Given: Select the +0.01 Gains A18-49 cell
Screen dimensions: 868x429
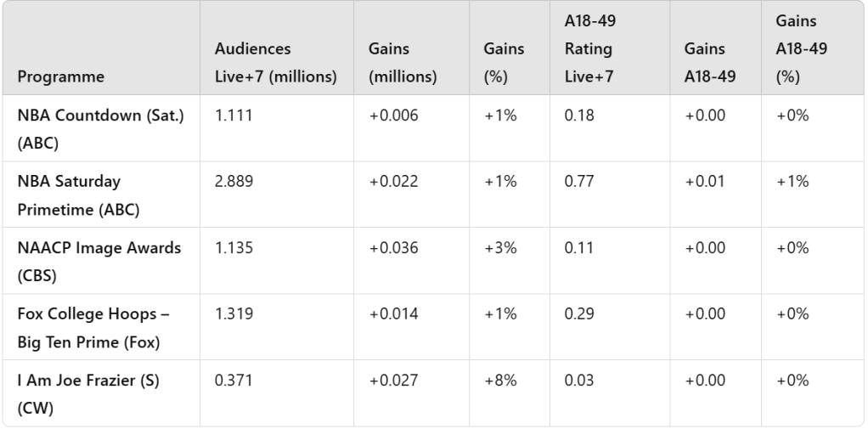Looking at the screenshot, I should click(x=704, y=181).
